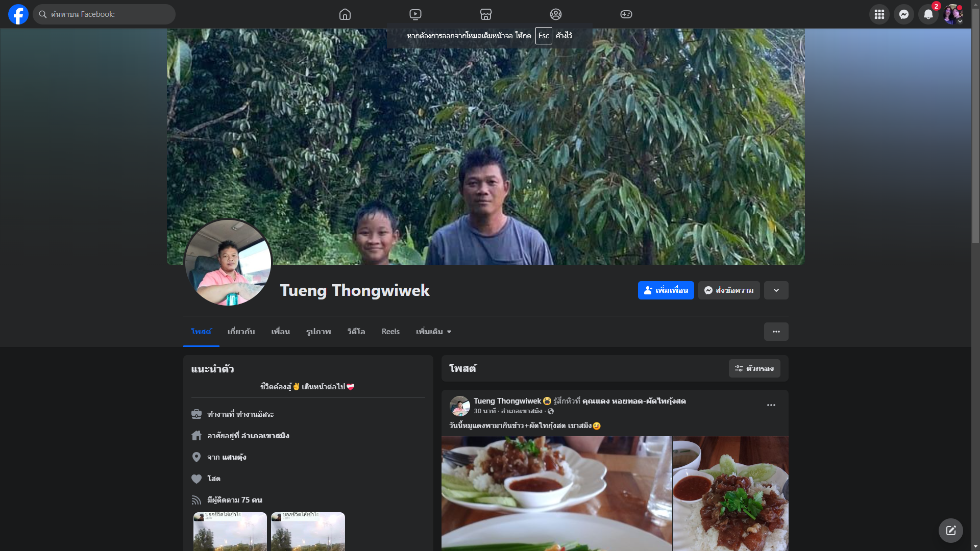This screenshot has width=980, height=551.
Task: Switch to the เกี่ยวกับ tab
Action: point(241,332)
